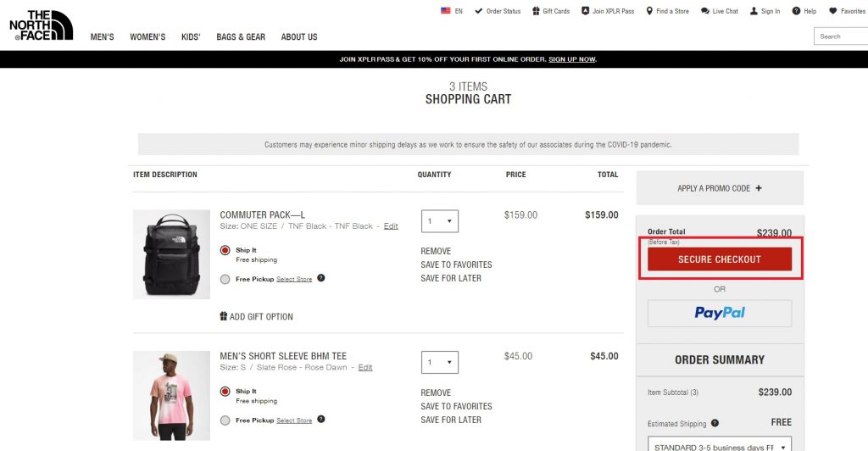868x451 pixels.
Task: Click The North Face logo
Action: pyautogui.click(x=41, y=25)
